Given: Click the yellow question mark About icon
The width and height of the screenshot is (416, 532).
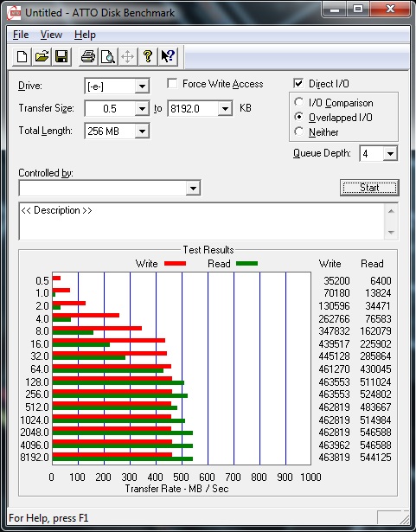Looking at the screenshot, I should pos(148,56).
